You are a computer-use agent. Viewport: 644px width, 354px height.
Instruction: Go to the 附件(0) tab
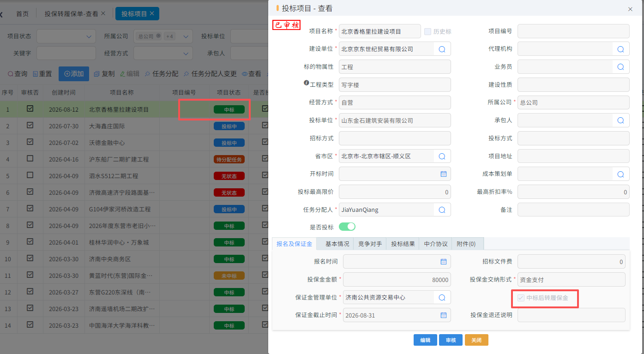point(468,244)
